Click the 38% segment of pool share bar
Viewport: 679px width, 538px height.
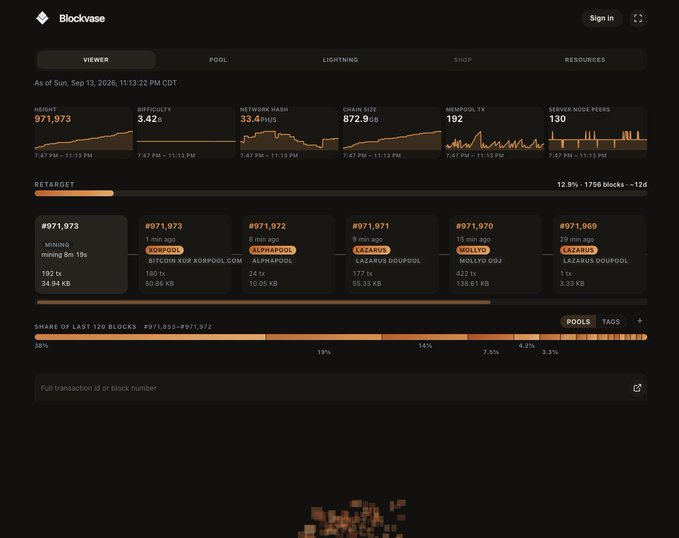[150, 337]
